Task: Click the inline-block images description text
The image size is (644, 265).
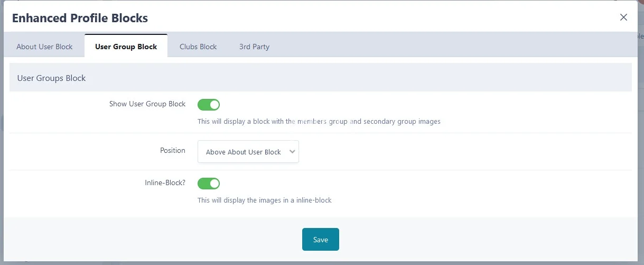Action: 264,200
